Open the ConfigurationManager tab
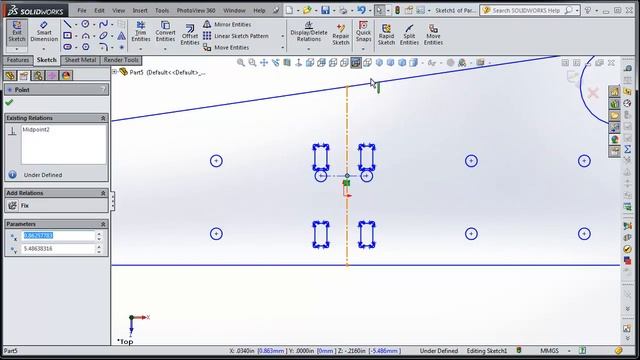The image size is (640, 360). click(38, 76)
